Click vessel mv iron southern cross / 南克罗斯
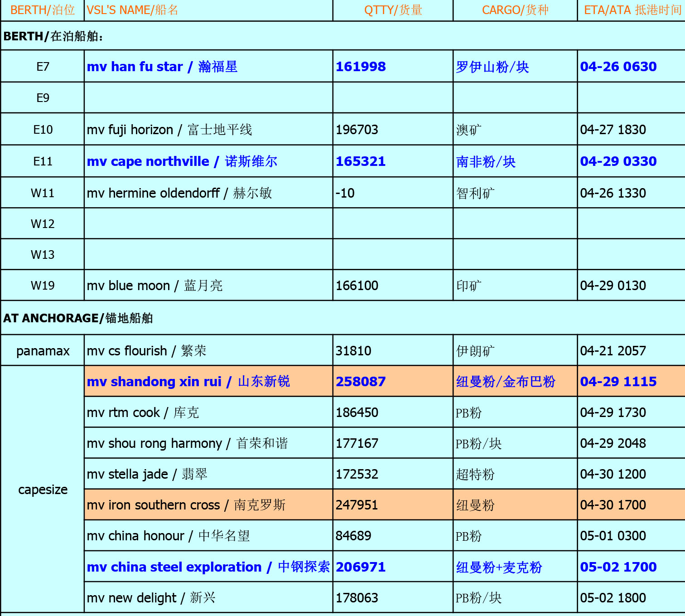The height and width of the screenshot is (616, 685). [x=208, y=504]
